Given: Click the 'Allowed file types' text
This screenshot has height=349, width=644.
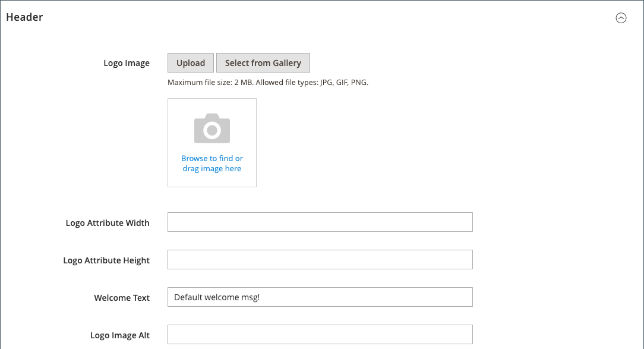Looking at the screenshot, I should [x=312, y=83].
